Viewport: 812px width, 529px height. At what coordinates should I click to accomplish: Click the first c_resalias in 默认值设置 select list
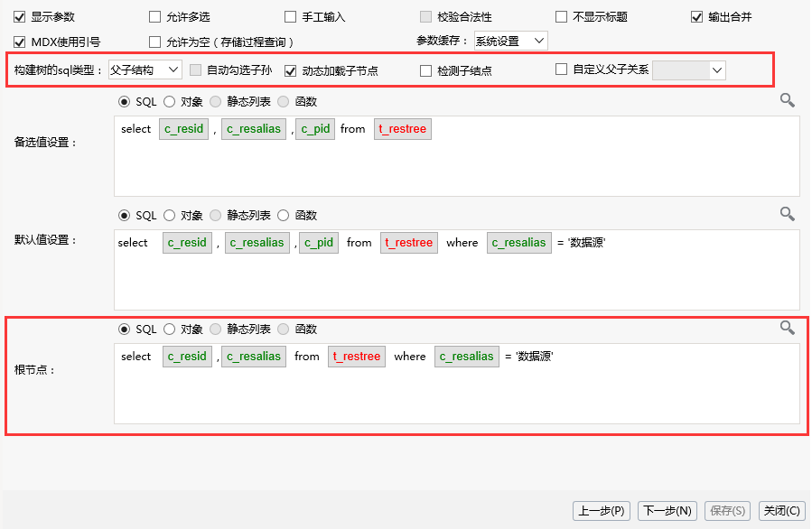coord(257,243)
